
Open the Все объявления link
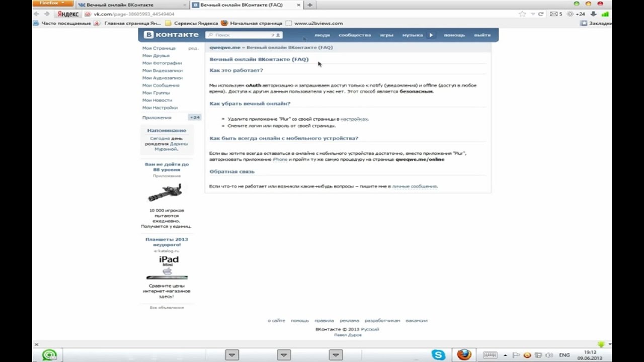coord(167,307)
